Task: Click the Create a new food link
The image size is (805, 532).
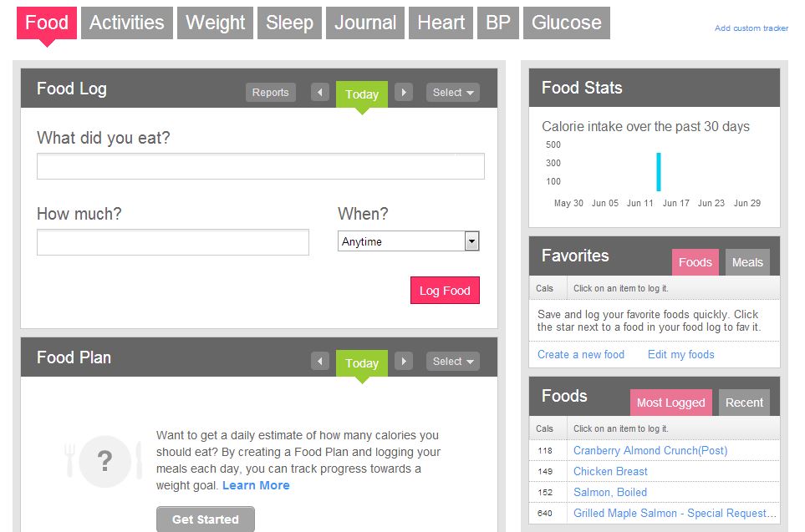Action: tap(581, 354)
